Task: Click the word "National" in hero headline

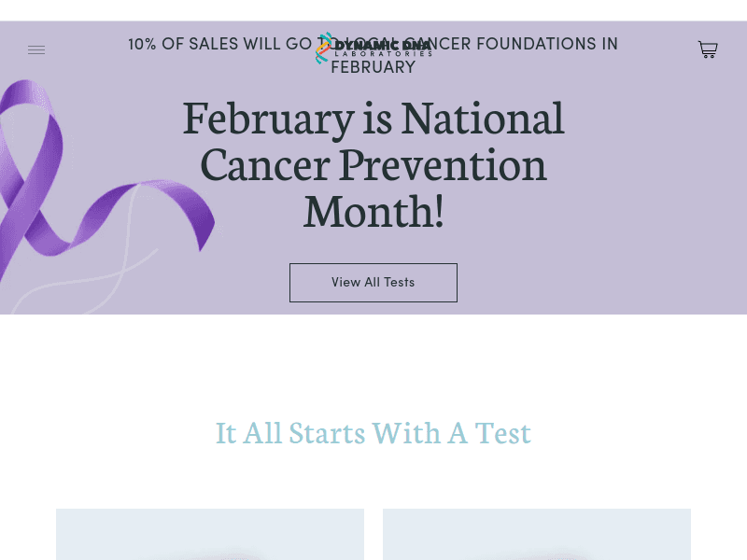Action: 483,119
